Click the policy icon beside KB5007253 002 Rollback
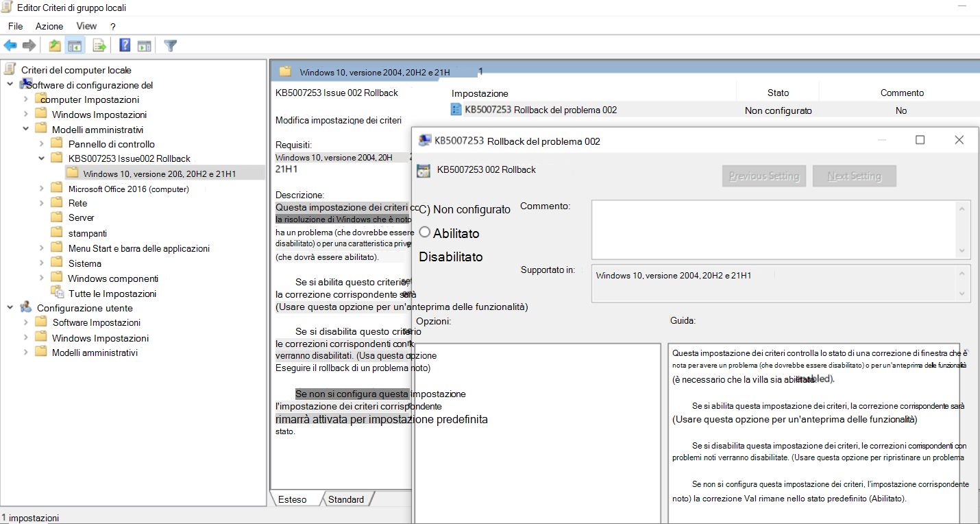The height and width of the screenshot is (524, 980). point(424,170)
